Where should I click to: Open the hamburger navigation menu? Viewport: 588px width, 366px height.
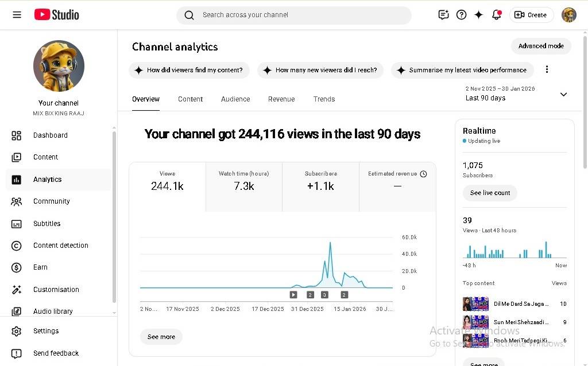click(17, 15)
